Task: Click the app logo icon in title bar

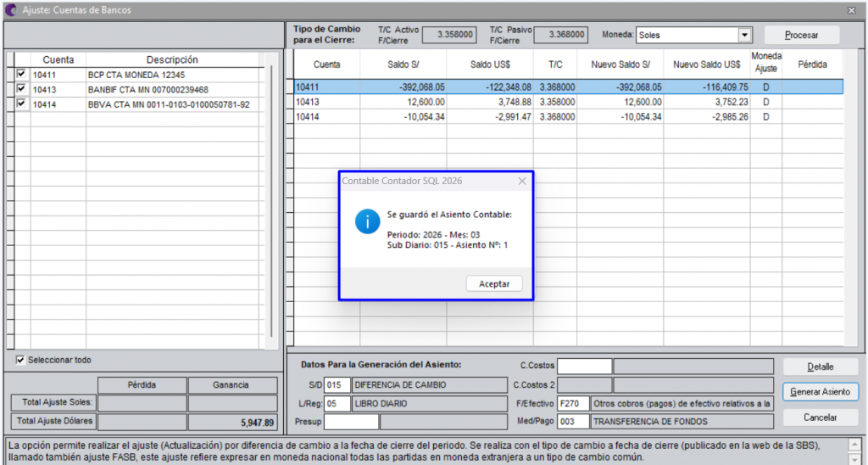Action: (10, 10)
